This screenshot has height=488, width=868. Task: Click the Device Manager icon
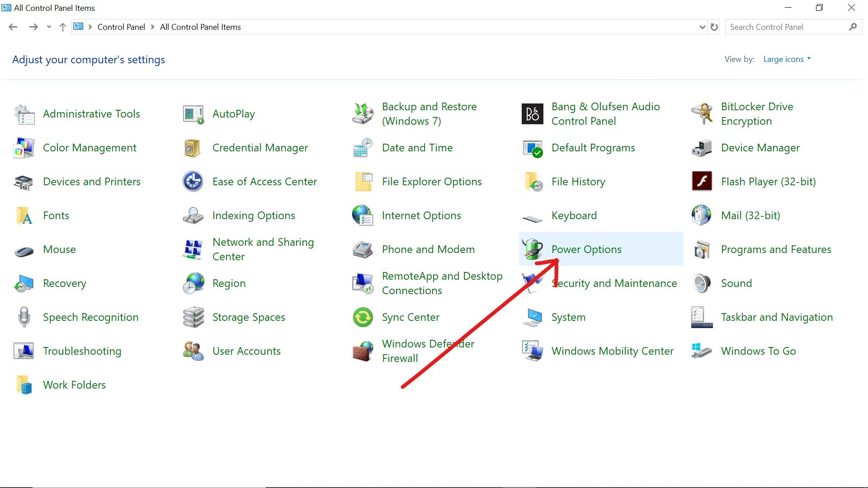(x=702, y=148)
